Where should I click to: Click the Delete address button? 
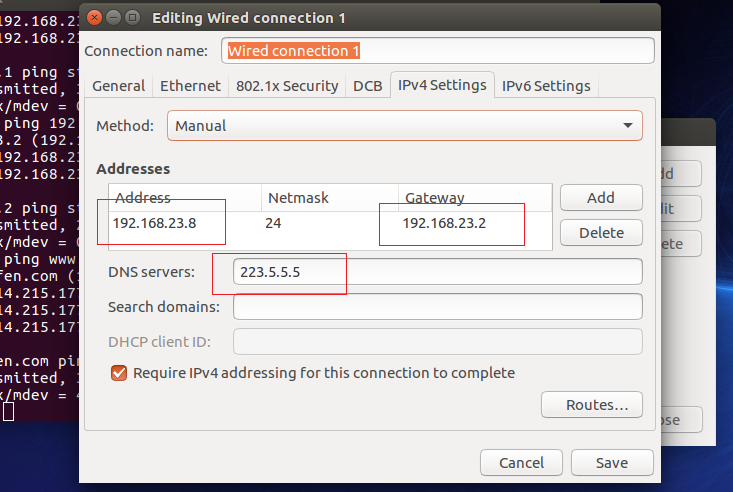pyautogui.click(x=601, y=233)
